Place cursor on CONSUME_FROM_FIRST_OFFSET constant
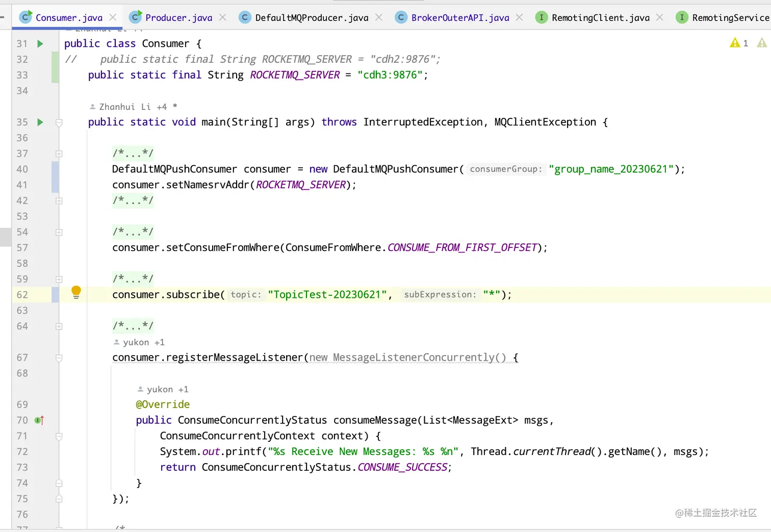 click(462, 248)
